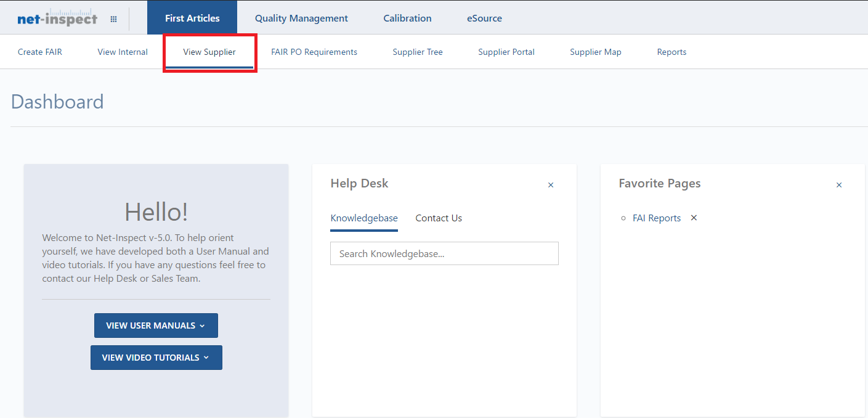Open the First Articles main tab
This screenshot has height=418, width=868.
click(192, 18)
